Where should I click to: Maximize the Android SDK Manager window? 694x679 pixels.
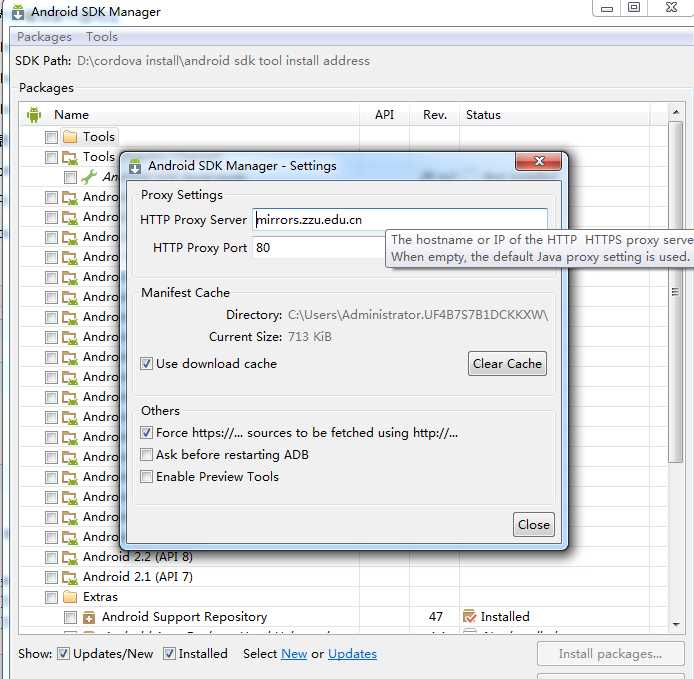[x=634, y=8]
